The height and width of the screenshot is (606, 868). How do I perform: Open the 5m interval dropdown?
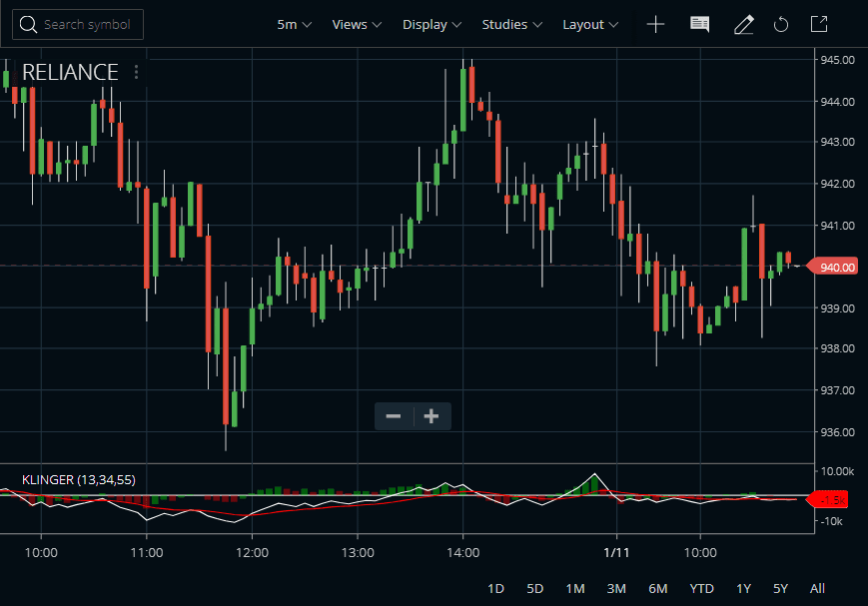click(294, 24)
